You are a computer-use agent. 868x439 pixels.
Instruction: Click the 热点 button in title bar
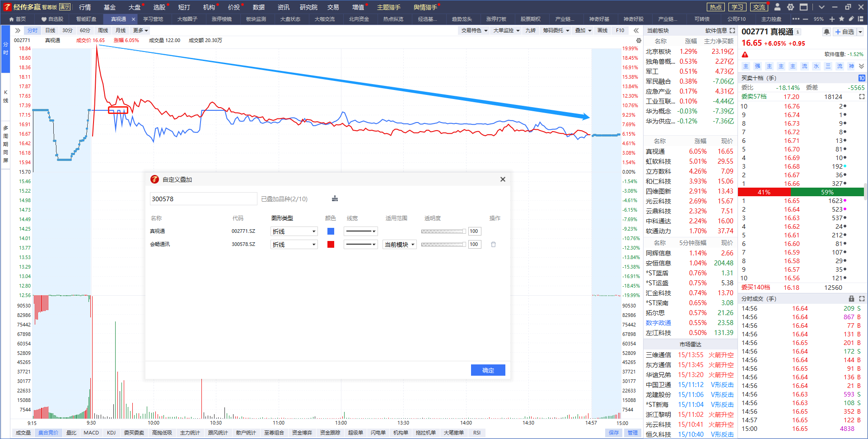(x=715, y=7)
